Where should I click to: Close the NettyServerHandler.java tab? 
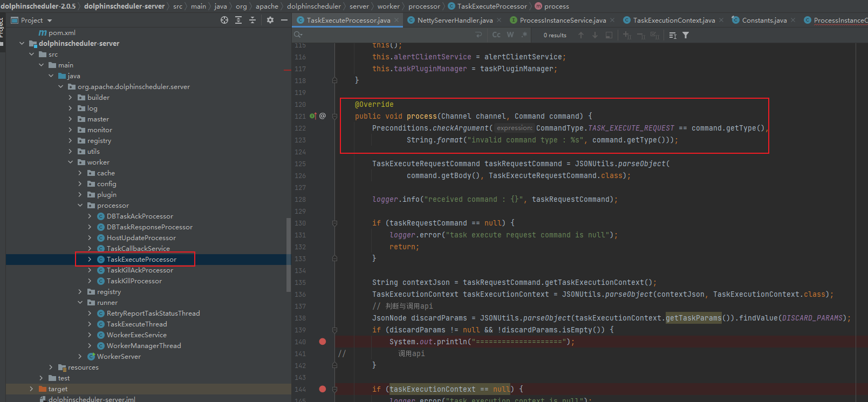click(499, 21)
